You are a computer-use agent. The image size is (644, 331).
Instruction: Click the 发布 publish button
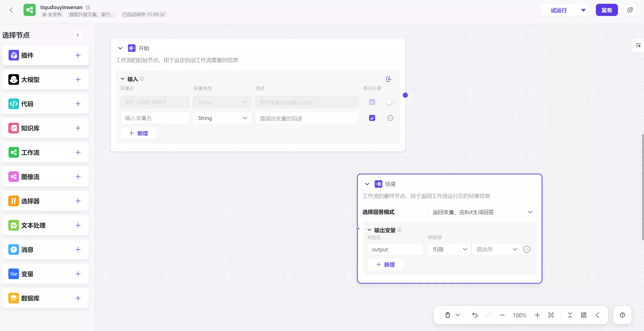[607, 10]
